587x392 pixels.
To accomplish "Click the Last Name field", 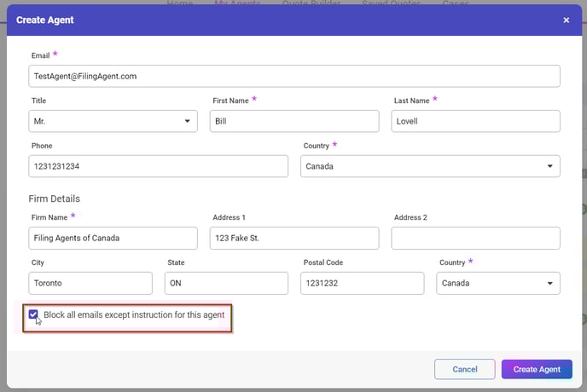I will (475, 121).
